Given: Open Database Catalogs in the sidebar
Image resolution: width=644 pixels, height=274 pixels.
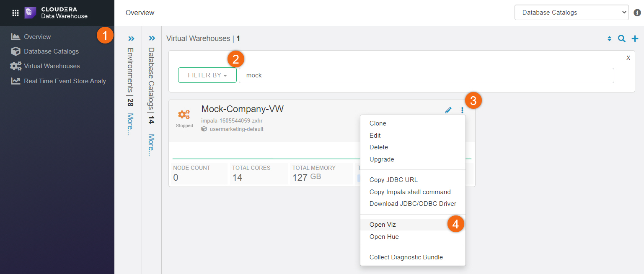Looking at the screenshot, I should [x=51, y=51].
